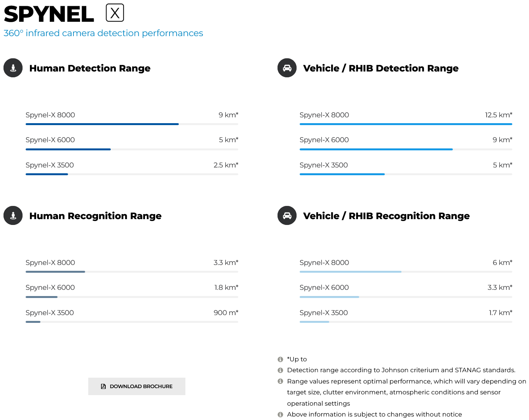The height and width of the screenshot is (420, 529).
Task: Click the Vehicle / RHIB Detection Range car icon
Action: point(287,68)
